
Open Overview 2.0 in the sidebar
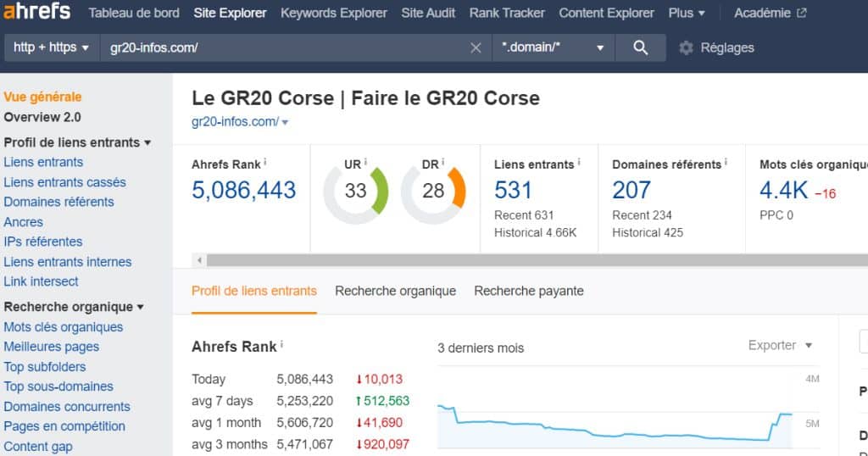42,117
